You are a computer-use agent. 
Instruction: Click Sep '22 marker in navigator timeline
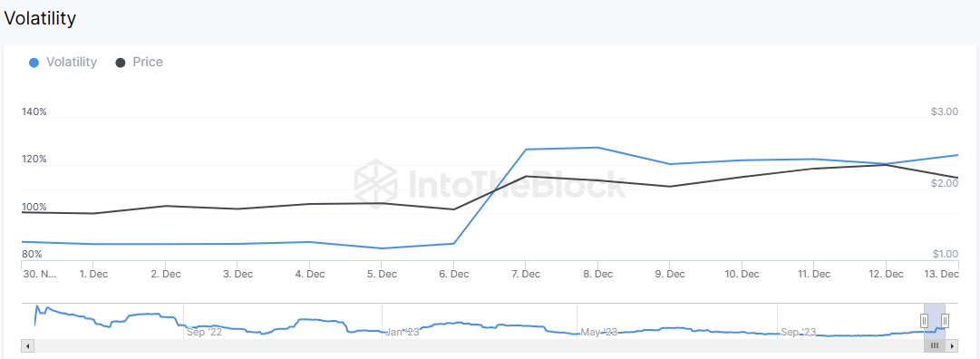204,332
